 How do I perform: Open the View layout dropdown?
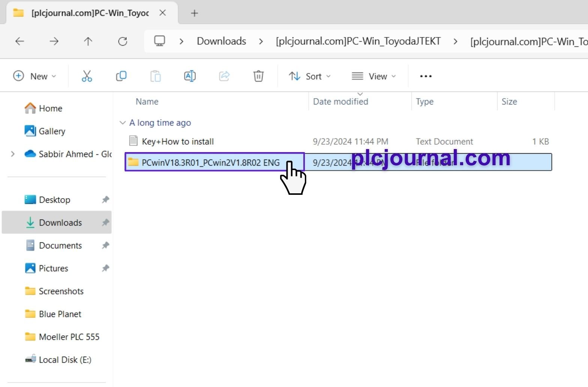click(x=374, y=76)
